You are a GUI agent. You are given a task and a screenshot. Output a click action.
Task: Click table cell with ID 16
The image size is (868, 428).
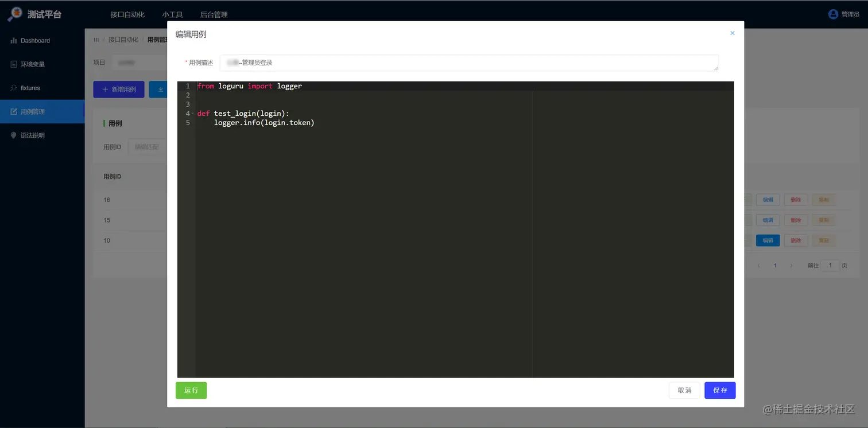click(x=107, y=200)
